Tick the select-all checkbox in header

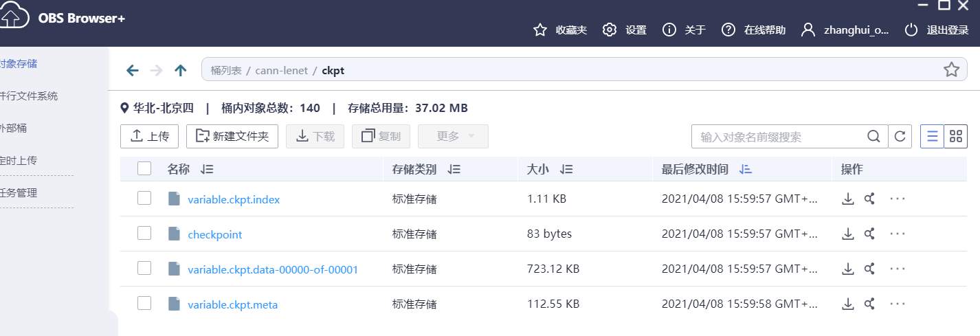(x=144, y=169)
